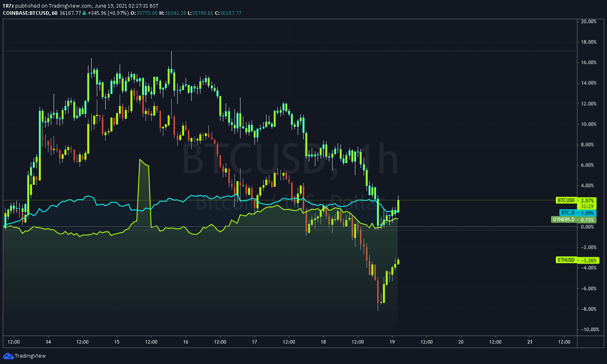The height and width of the screenshot is (364, 607).
Task: Click the 12.00% price axis tick
Action: 589,104
